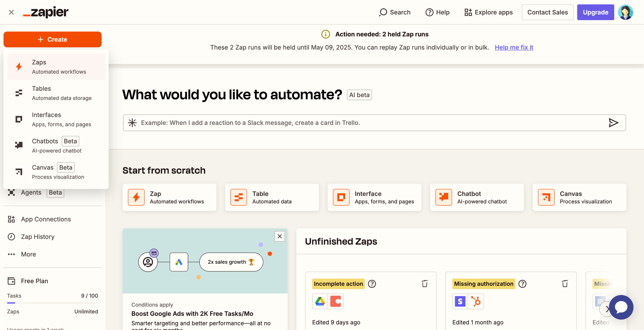Select Interfaces Apps, forms, and pages option
The width and height of the screenshot is (644, 330).
coord(56,119)
